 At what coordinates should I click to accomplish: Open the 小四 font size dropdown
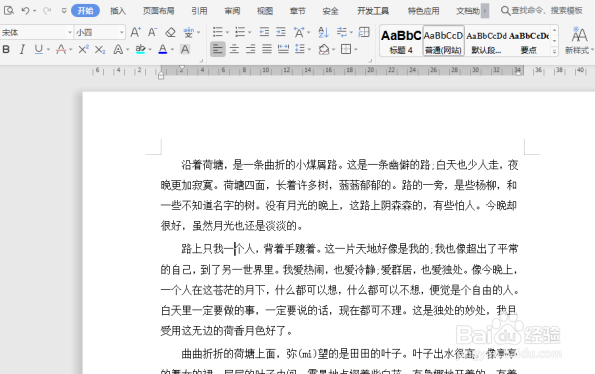coord(121,33)
